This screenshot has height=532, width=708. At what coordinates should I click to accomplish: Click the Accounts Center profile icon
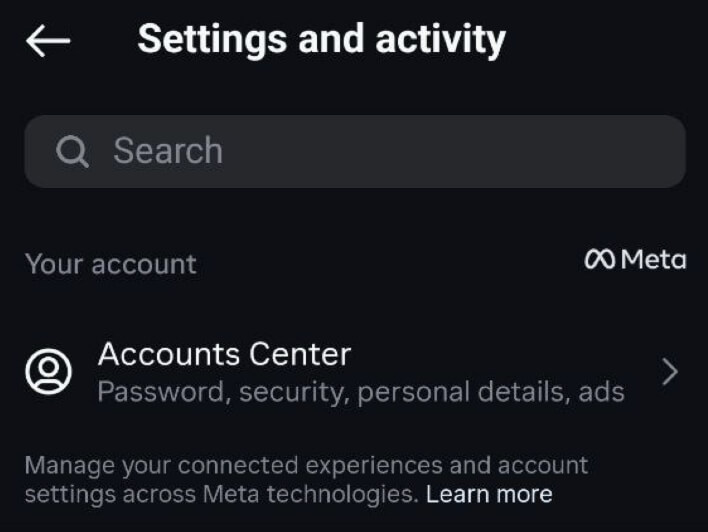pyautogui.click(x=48, y=372)
